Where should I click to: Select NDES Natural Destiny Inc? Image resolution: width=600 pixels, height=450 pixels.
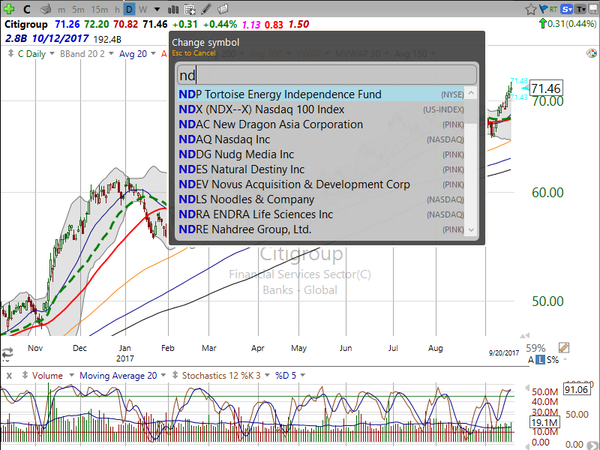point(321,169)
